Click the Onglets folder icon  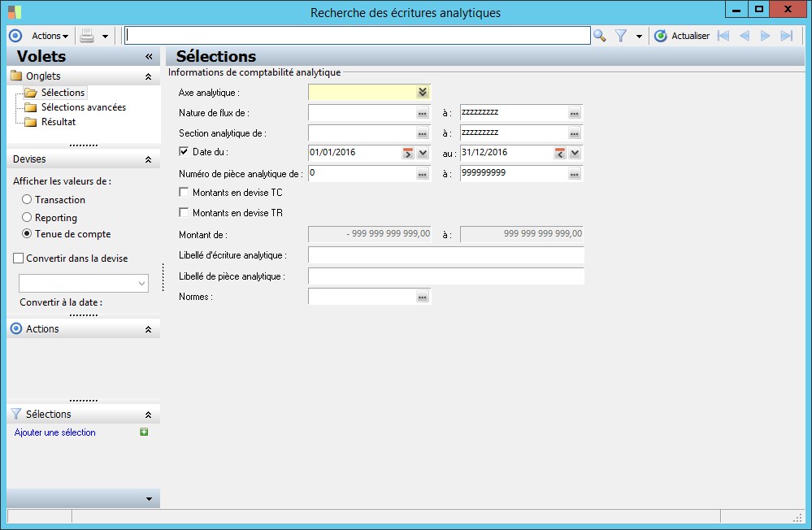click(x=16, y=76)
